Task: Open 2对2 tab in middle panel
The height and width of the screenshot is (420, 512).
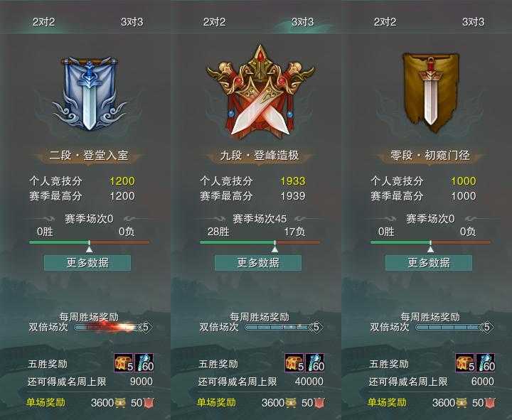Action: pyautogui.click(x=214, y=22)
